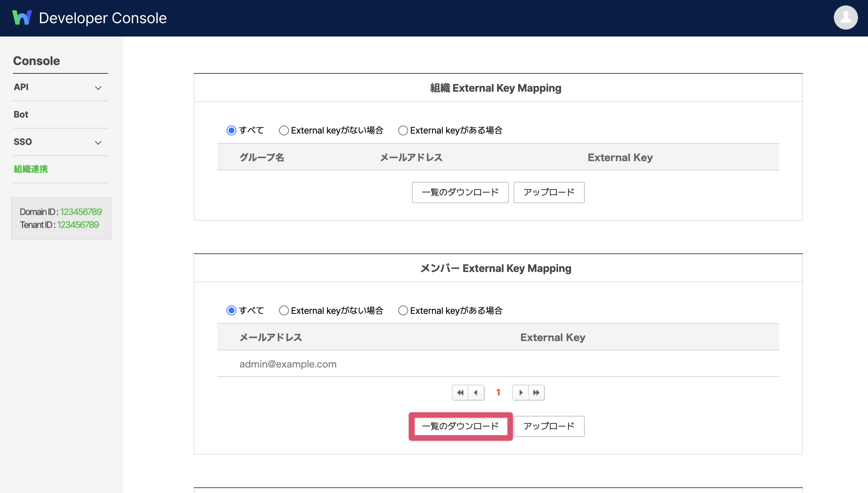
Task: Open the 組織連携 sidebar item
Action: (61, 169)
